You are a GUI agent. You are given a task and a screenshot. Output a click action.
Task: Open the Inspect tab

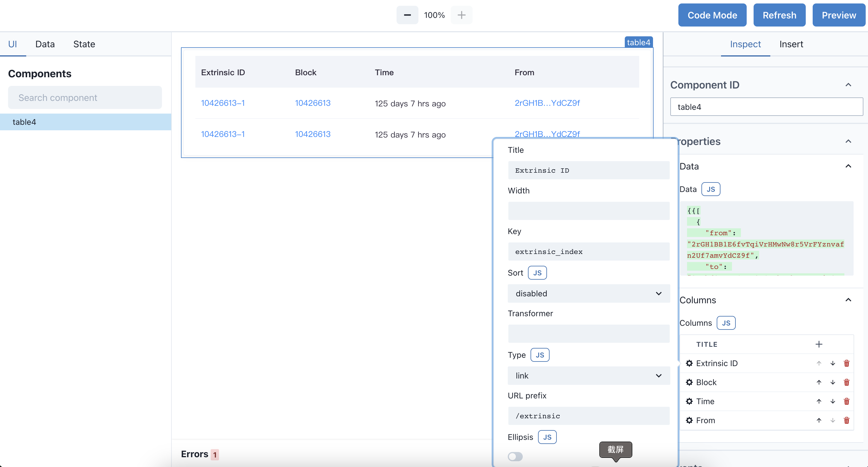(x=745, y=44)
